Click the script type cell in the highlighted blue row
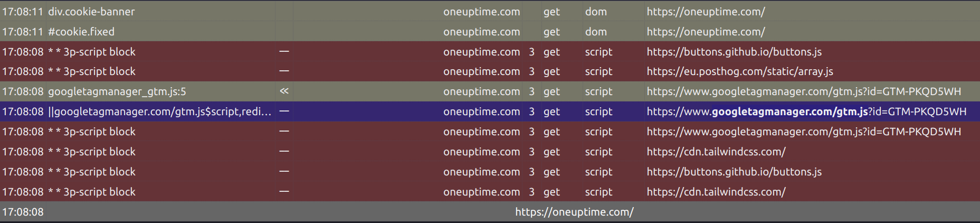 point(598,111)
